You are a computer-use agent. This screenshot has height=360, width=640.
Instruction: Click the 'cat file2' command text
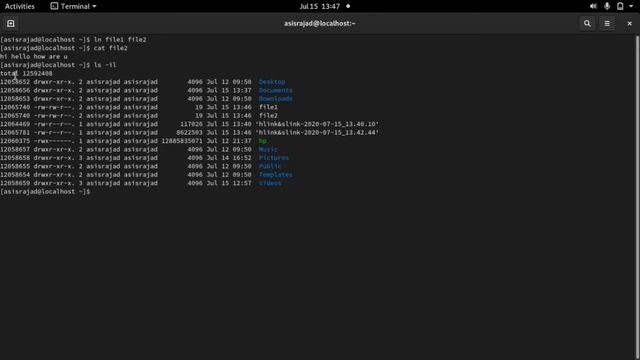(x=111, y=48)
